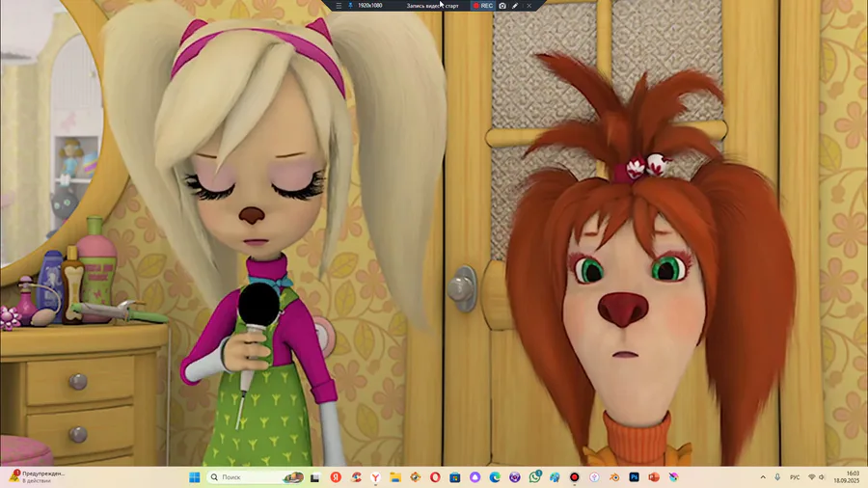Open Photoshop from the taskbar
The height and width of the screenshot is (488, 868).
coord(634,477)
